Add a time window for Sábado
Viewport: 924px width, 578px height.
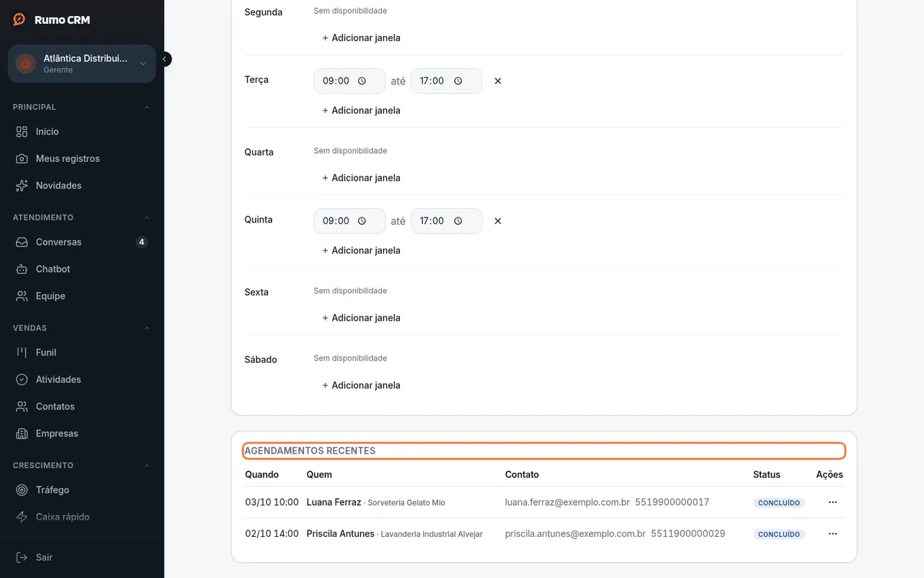(361, 385)
